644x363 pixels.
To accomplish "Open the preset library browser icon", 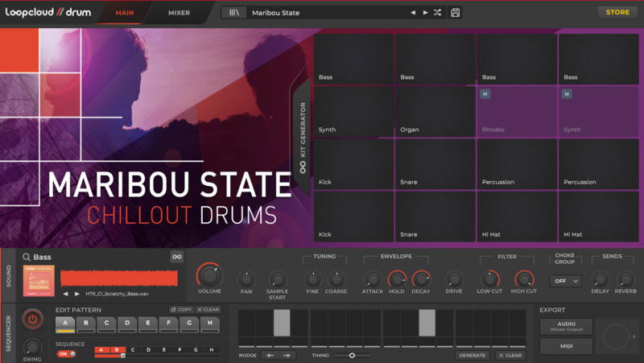I will [235, 13].
